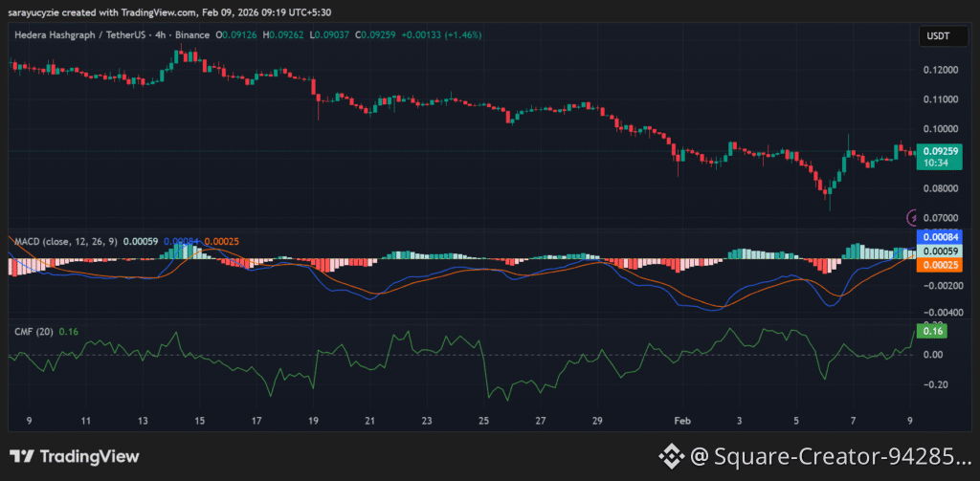Image resolution: width=980 pixels, height=481 pixels.
Task: Click the orange signal value tag 0.00025
Action: tap(938, 264)
